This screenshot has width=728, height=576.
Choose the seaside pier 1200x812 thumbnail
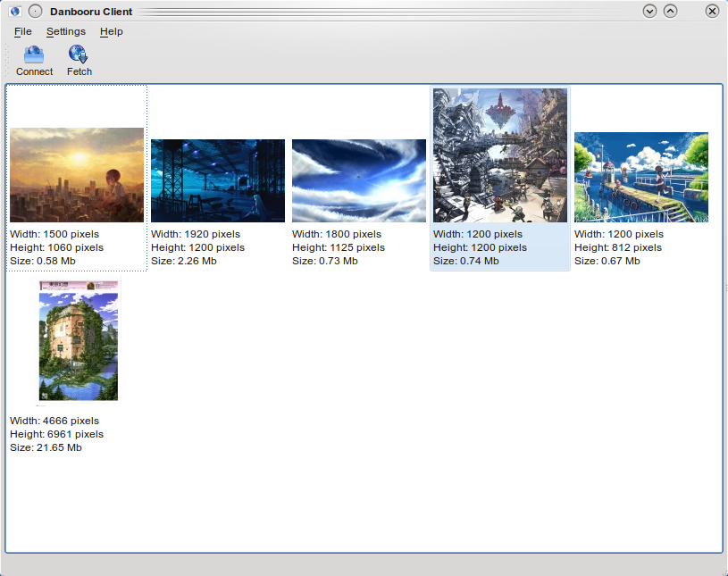641,178
